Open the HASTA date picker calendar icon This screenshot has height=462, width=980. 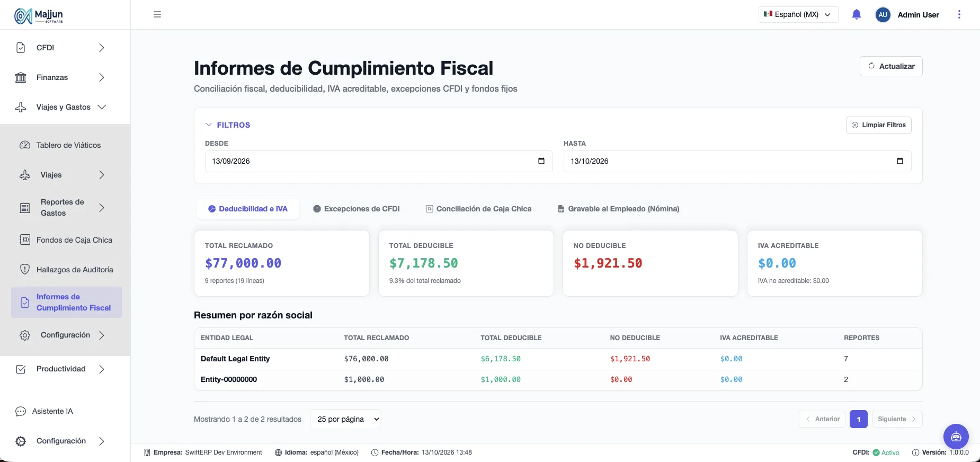click(x=900, y=161)
